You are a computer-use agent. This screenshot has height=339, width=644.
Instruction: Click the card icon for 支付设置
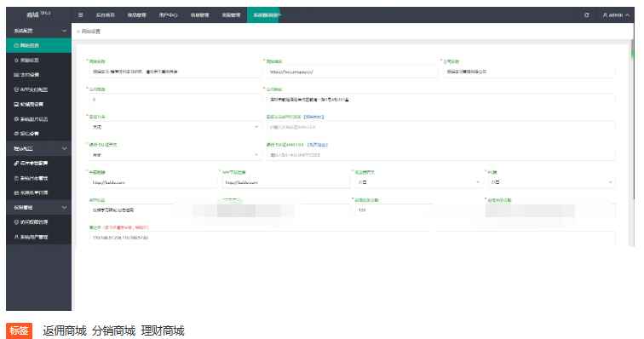click(x=16, y=75)
